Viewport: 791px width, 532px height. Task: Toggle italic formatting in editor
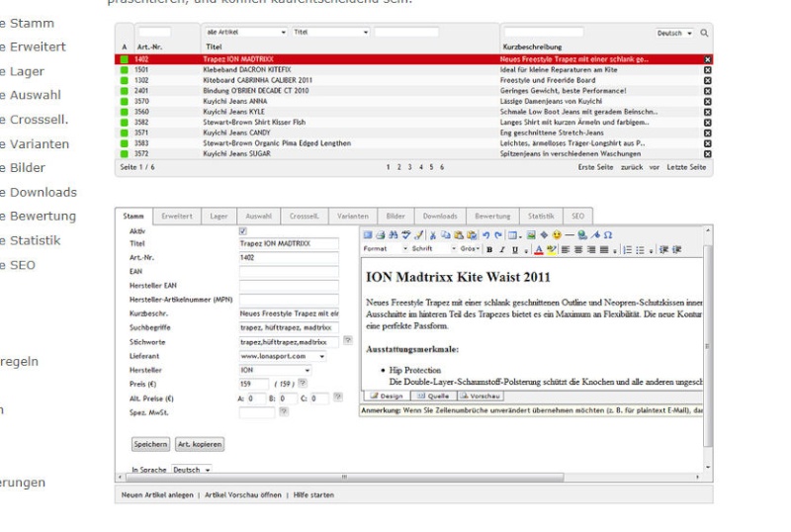(502, 249)
